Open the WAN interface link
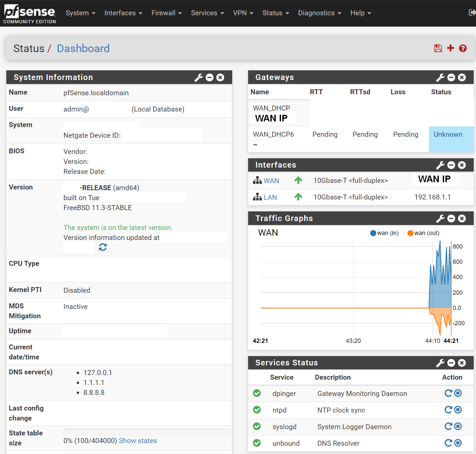The image size is (476, 454). point(271,181)
